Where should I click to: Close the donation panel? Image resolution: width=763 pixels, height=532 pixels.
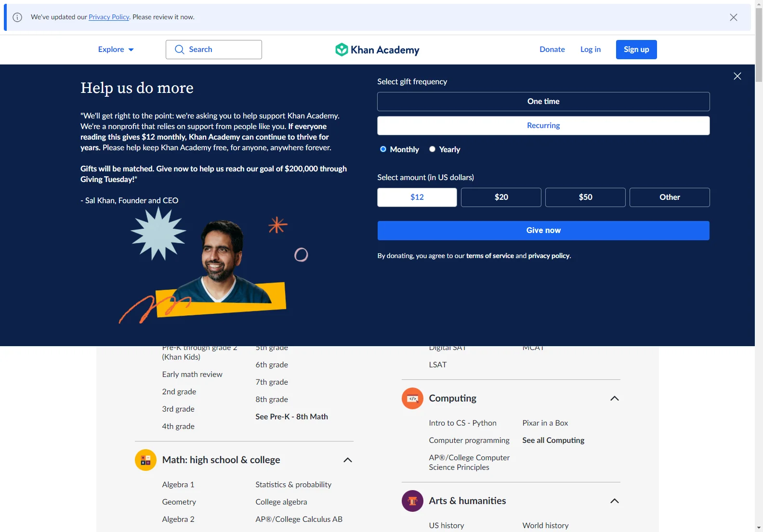click(x=737, y=76)
